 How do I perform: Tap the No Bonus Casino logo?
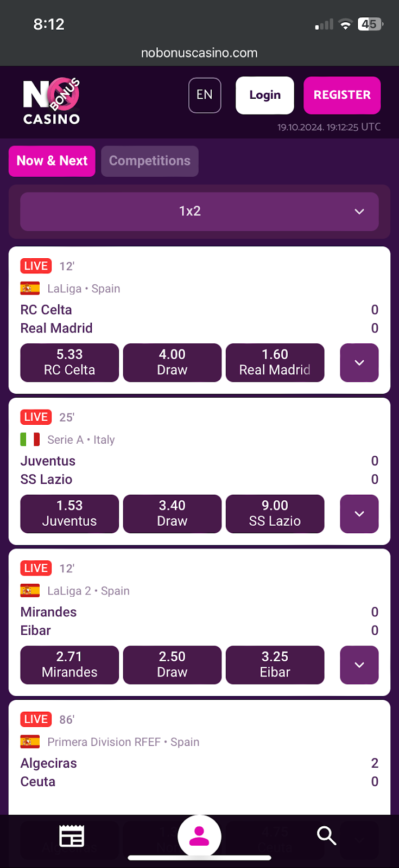pos(52,101)
